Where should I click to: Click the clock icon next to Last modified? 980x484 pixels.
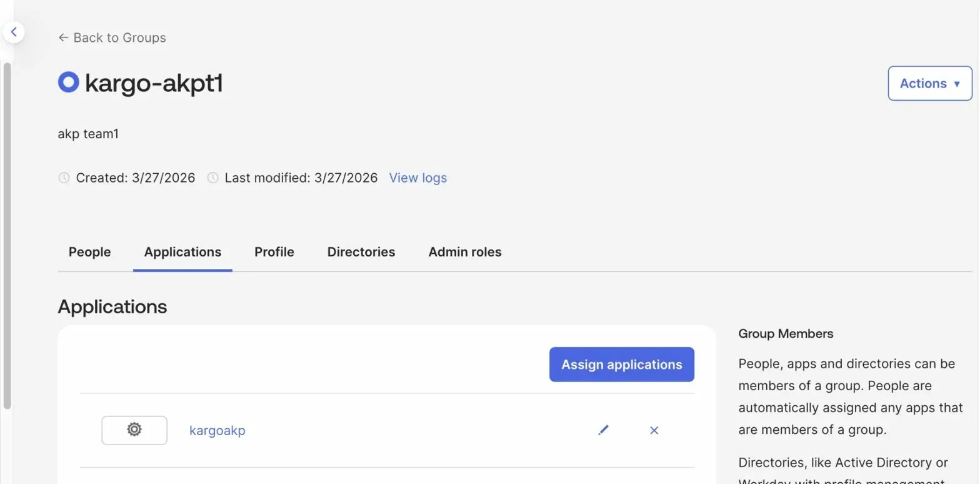click(212, 178)
